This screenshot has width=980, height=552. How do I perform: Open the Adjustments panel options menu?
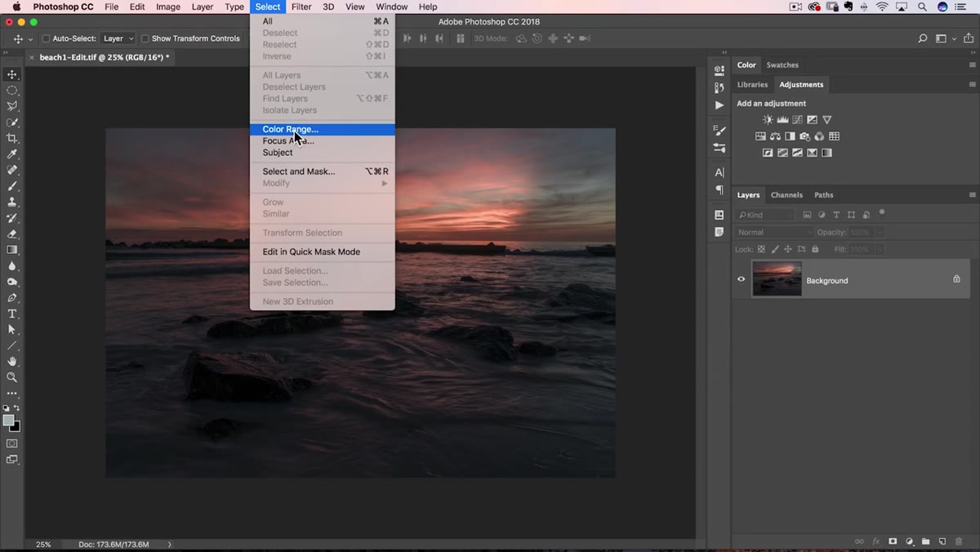[973, 84]
